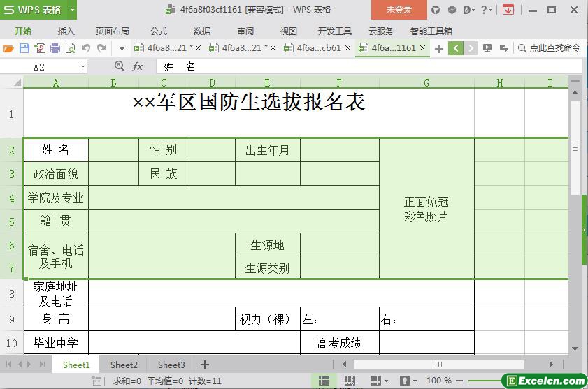The height and width of the screenshot is (389, 588).
Task: Open a new document tab with plus
Action: [x=438, y=48]
